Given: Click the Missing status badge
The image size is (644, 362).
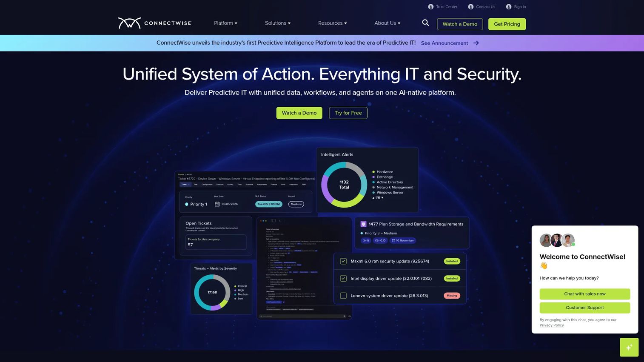Looking at the screenshot, I should [x=452, y=296].
